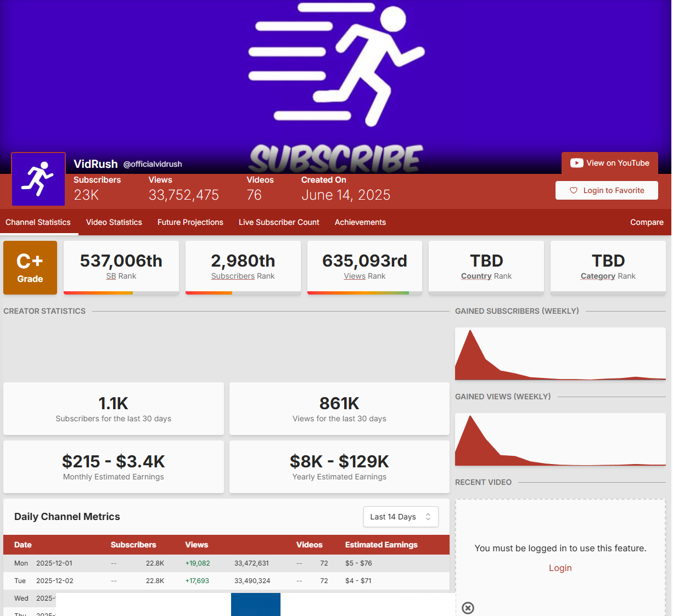Switch to the Video Statistics tab
This screenshot has width=673, height=616.
point(114,222)
